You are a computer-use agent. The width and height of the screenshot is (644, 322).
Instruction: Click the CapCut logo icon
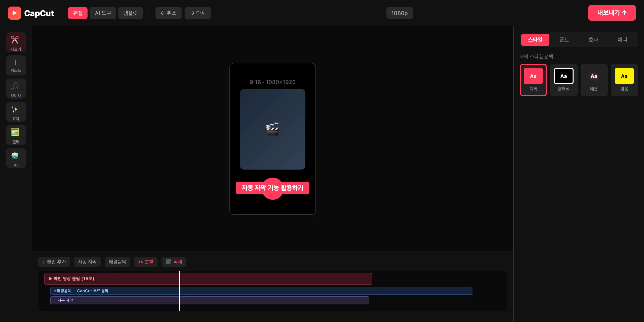(x=15, y=13)
